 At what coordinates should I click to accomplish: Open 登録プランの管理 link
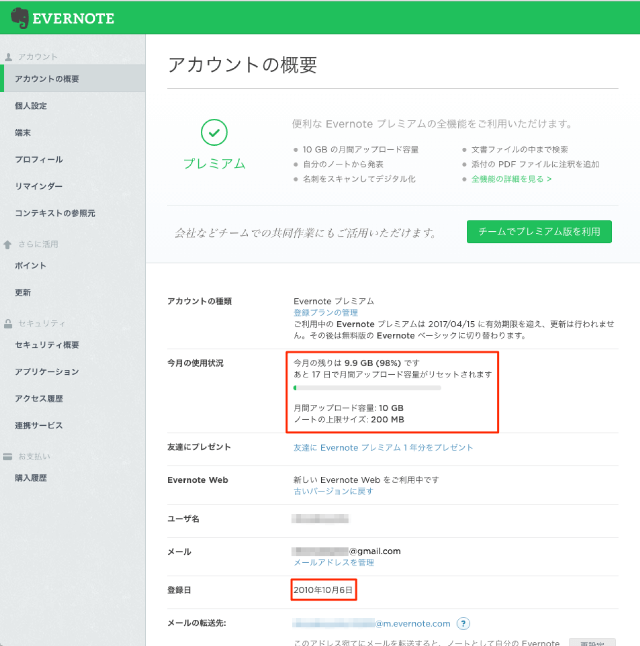click(326, 312)
